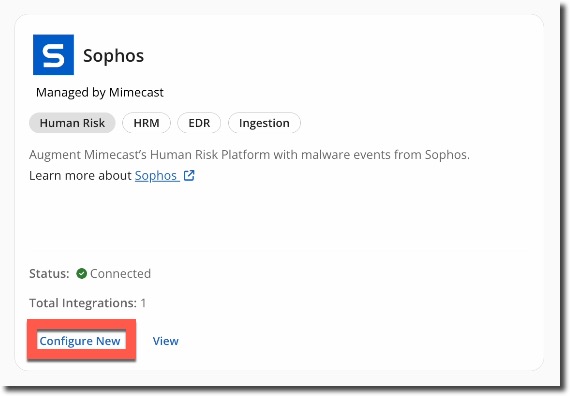The height and width of the screenshot is (396, 570).
Task: Click Configure New
Action: [x=80, y=341]
